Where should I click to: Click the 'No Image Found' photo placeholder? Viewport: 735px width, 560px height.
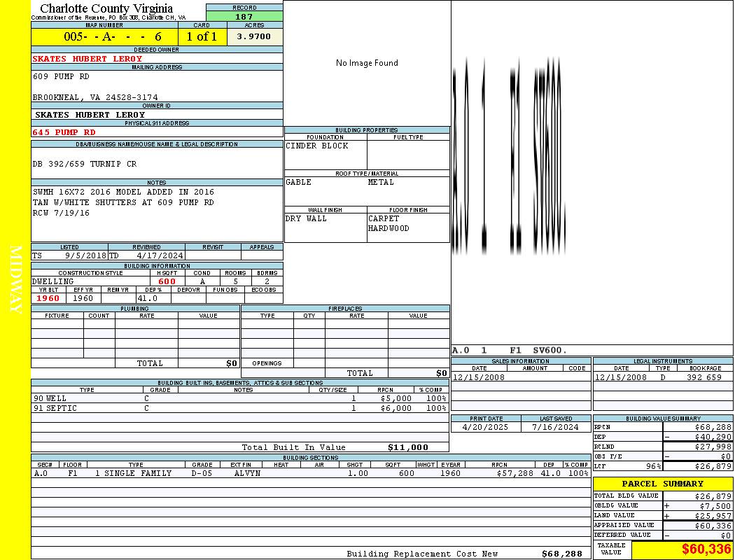(x=367, y=63)
